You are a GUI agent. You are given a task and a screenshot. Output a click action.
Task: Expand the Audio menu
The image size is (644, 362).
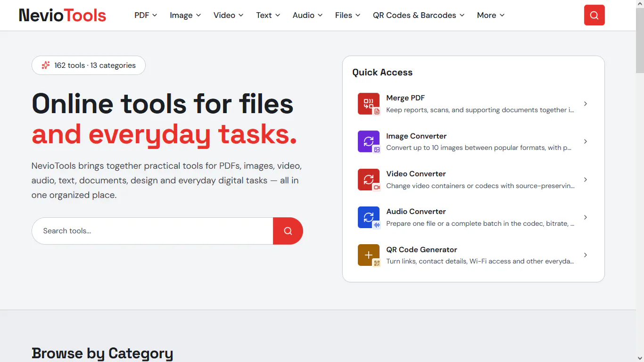pos(308,15)
